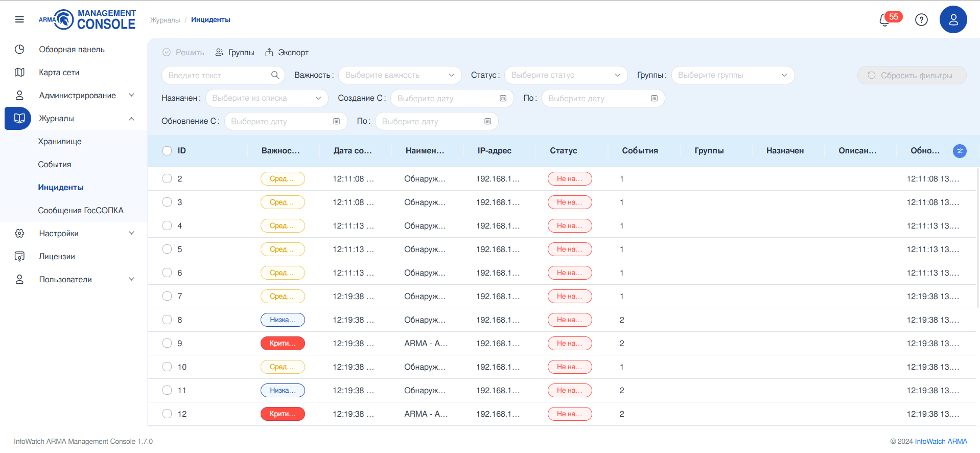Open the notifications bell icon
Viewport: 980px width, 453px height.
[884, 20]
